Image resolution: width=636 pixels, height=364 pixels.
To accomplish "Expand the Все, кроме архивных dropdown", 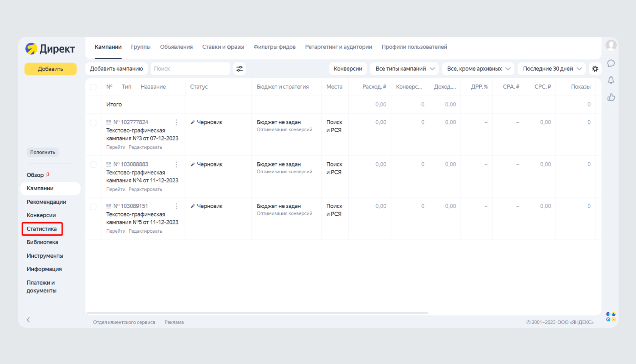I will [478, 69].
